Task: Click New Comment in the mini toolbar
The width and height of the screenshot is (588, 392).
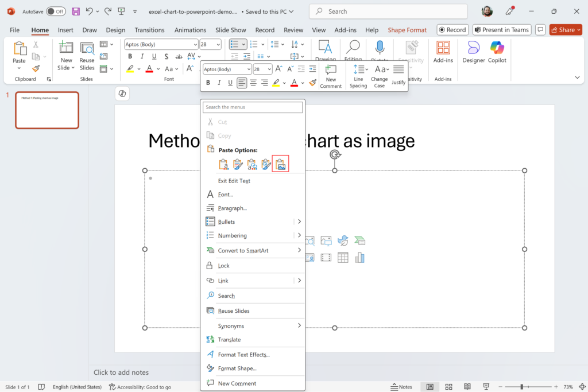Action: (x=331, y=76)
